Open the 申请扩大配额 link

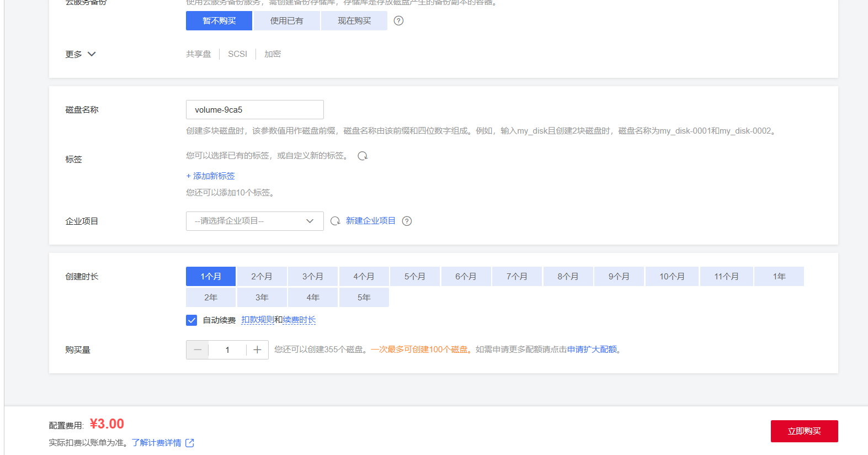(592, 350)
